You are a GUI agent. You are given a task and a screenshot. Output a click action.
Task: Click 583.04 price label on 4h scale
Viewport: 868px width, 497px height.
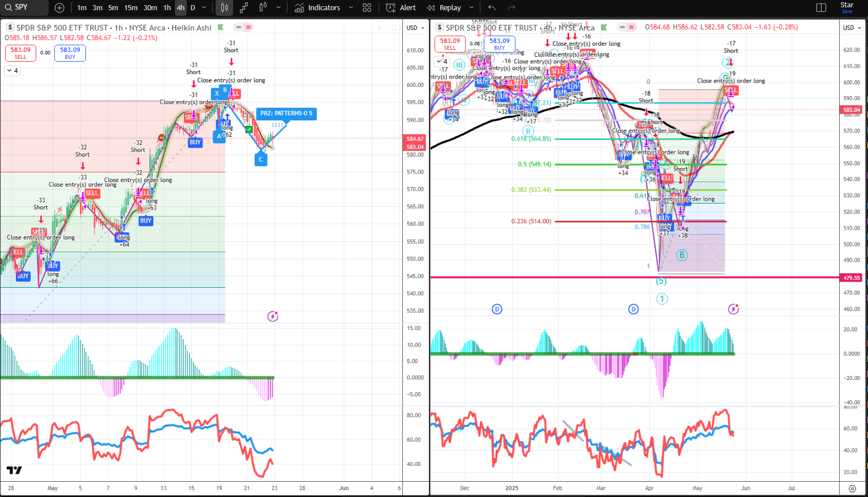(x=852, y=110)
